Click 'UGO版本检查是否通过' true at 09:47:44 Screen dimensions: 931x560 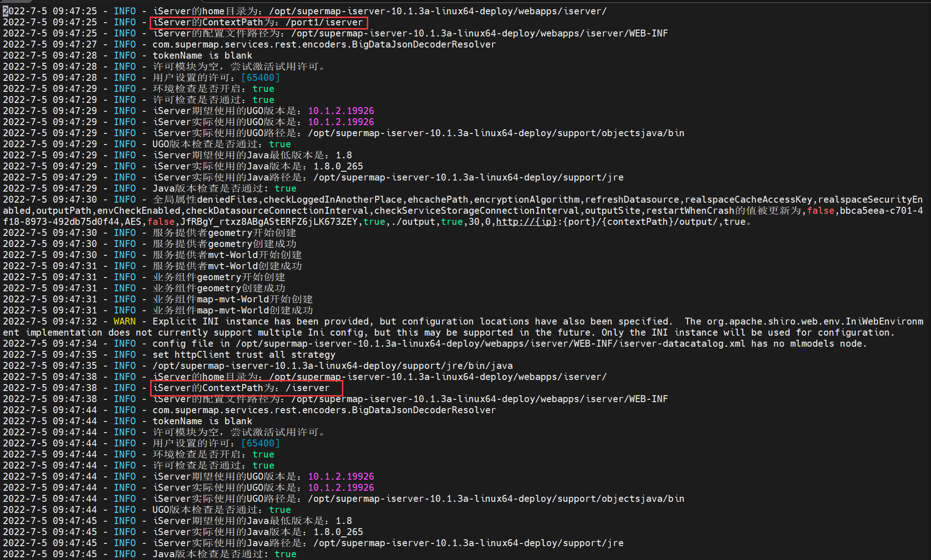click(x=280, y=510)
